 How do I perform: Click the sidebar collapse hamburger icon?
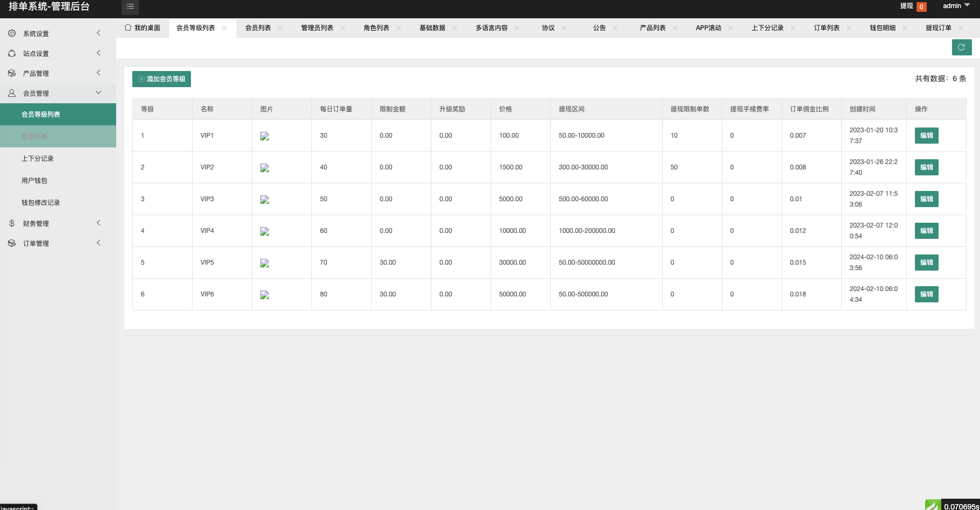[130, 6]
